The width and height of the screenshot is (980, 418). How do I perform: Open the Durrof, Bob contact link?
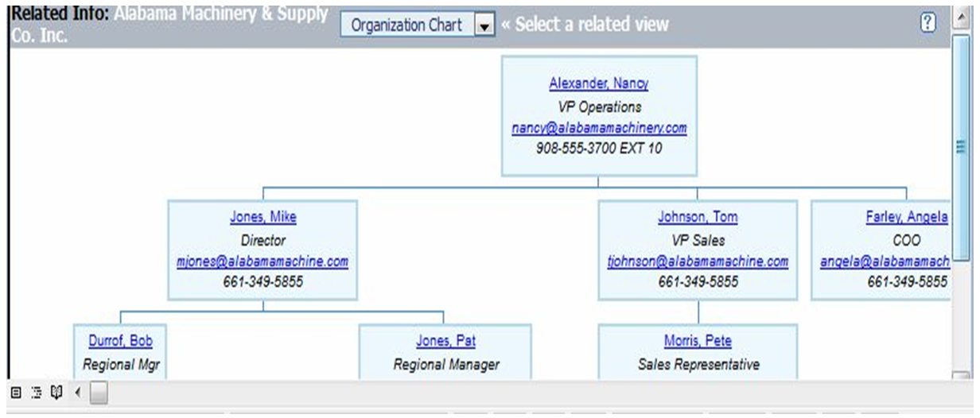click(121, 341)
